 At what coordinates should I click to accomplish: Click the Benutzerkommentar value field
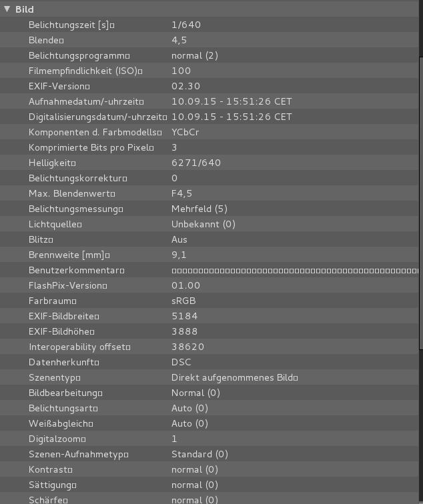pos(294,271)
